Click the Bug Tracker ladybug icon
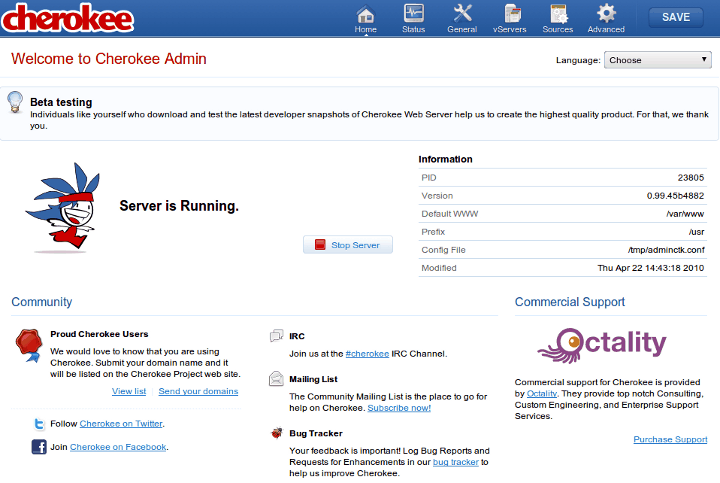The height and width of the screenshot is (483, 720). pyautogui.click(x=276, y=433)
